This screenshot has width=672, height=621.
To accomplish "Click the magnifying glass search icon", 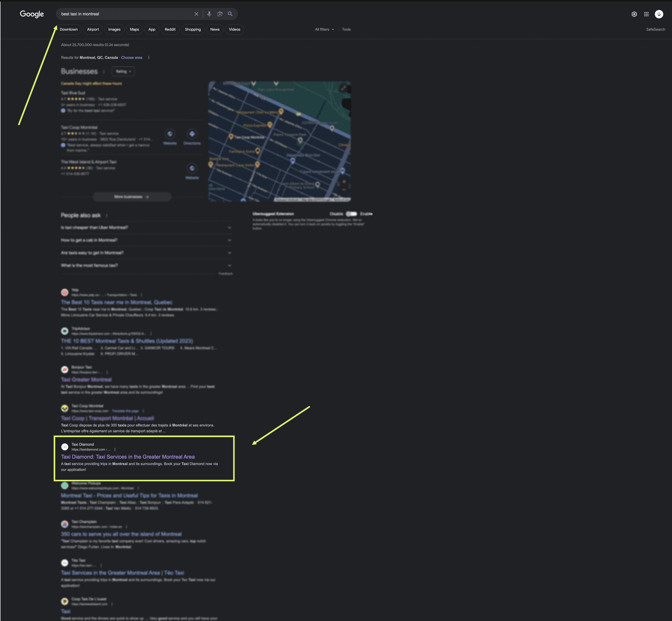I will [x=230, y=14].
